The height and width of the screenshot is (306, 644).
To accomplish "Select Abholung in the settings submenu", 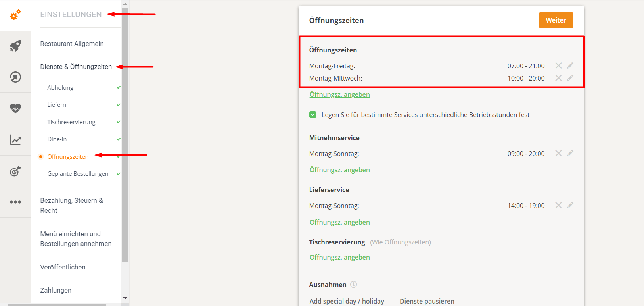I will [60, 87].
